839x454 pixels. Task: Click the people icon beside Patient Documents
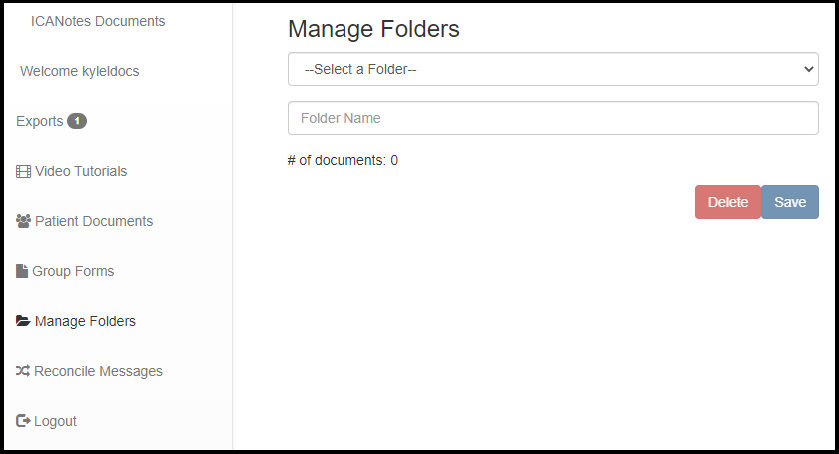point(23,221)
